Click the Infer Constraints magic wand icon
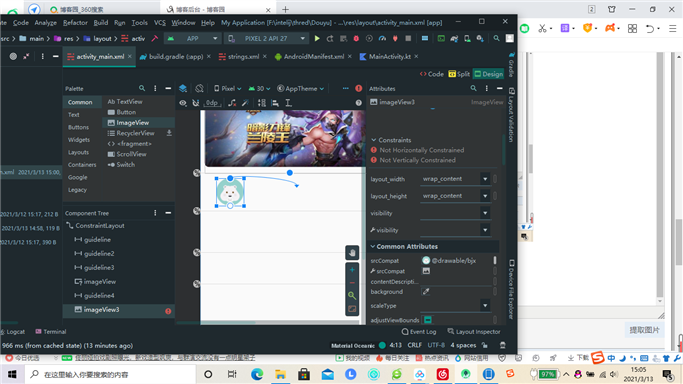 246,103
